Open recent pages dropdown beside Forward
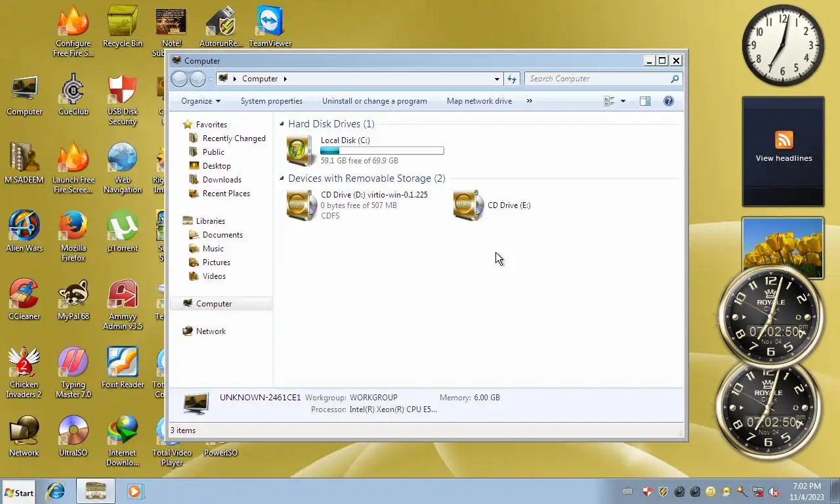The width and height of the screenshot is (840, 504). [211, 79]
